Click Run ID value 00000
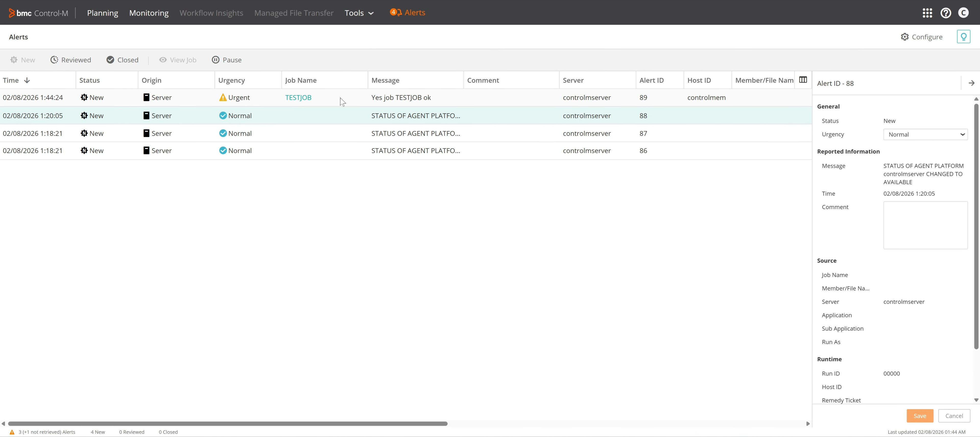Screen dimensions: 980x437 coord(891,373)
